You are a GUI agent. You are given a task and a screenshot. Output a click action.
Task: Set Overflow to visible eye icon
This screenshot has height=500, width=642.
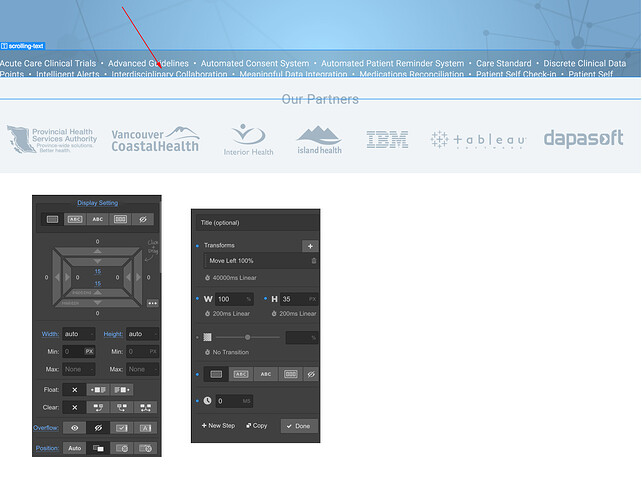pyautogui.click(x=75, y=428)
